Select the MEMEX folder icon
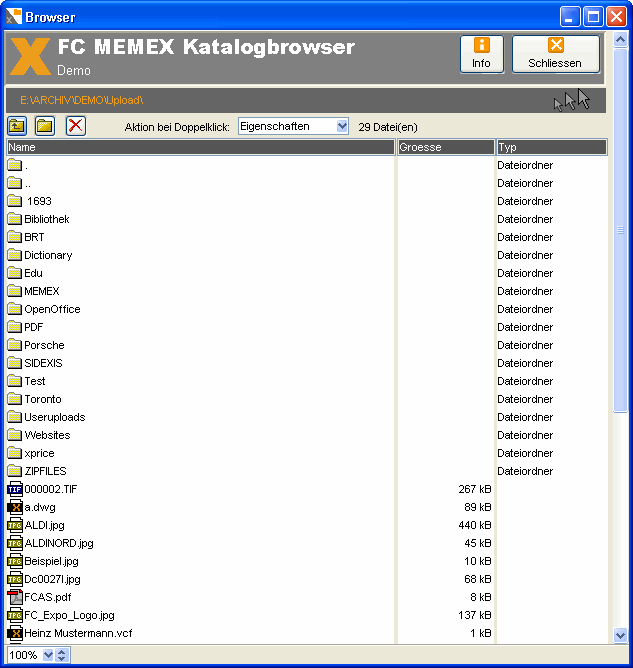This screenshot has height=668, width=633. coord(14,291)
